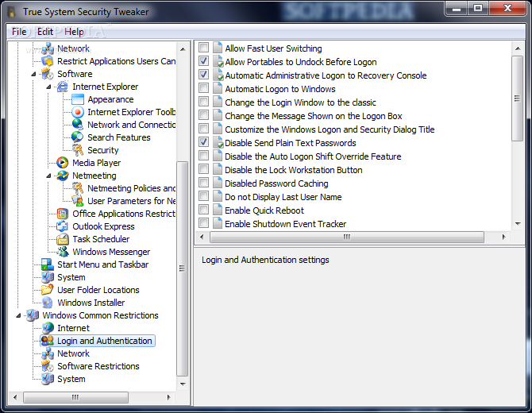
Task: Click the Appearance window icon
Action: tap(78, 99)
